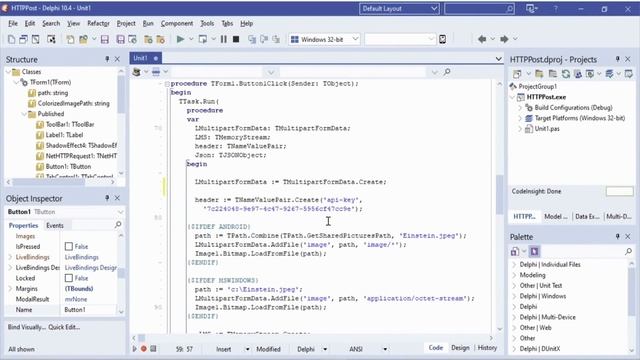Click the Forward navigation arrow
This screenshot has height=360, width=640.
coord(504,39)
